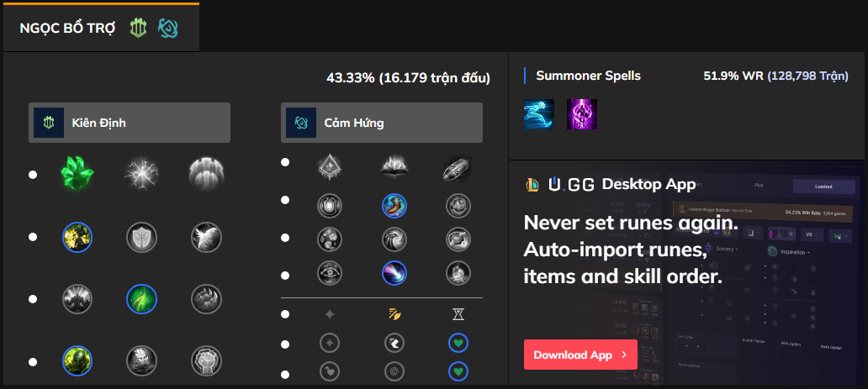Screen dimensions: 868x389
Task: Click the Font of Life shield rune
Action: pos(141,238)
